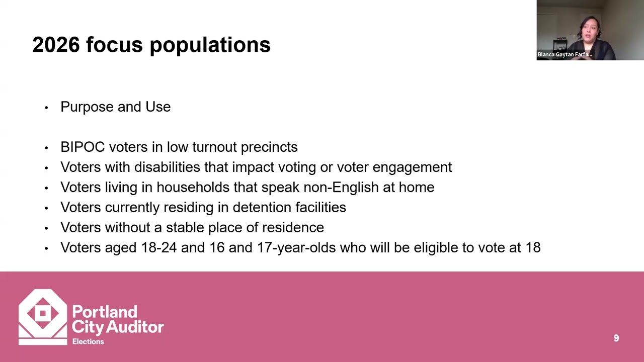Select the Purpose and Use bullet

[115, 107]
